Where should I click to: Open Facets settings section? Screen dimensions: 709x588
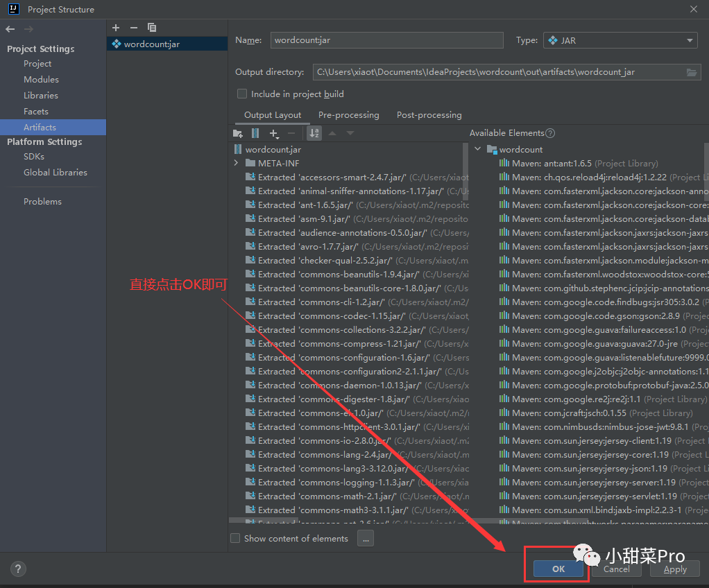point(35,112)
